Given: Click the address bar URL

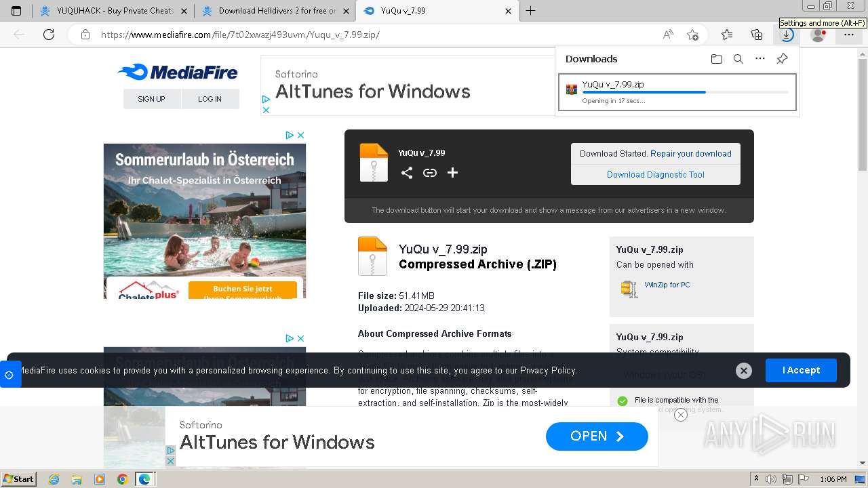Looking at the screenshot, I should tap(240, 35).
